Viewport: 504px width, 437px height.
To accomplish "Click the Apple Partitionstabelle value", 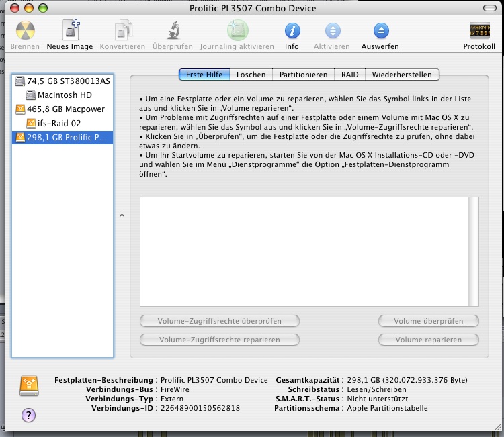I will (387, 408).
